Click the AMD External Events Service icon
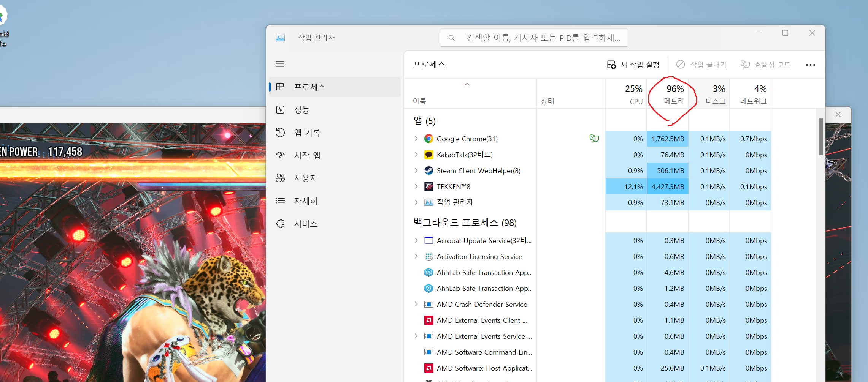The image size is (868, 382). click(x=428, y=336)
